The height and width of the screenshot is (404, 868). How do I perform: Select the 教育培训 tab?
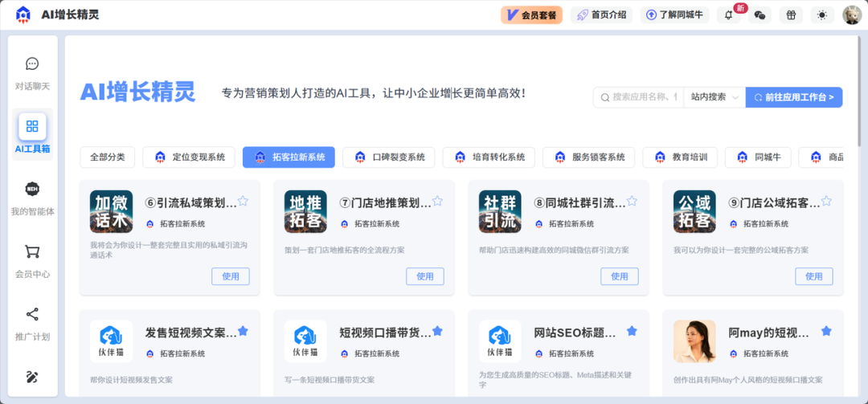click(x=679, y=157)
